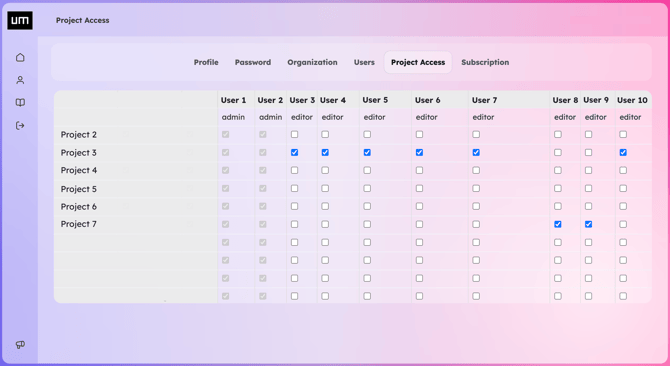This screenshot has width=670, height=366.
Task: Enable Project 6 access for User 7
Action: [x=476, y=206]
